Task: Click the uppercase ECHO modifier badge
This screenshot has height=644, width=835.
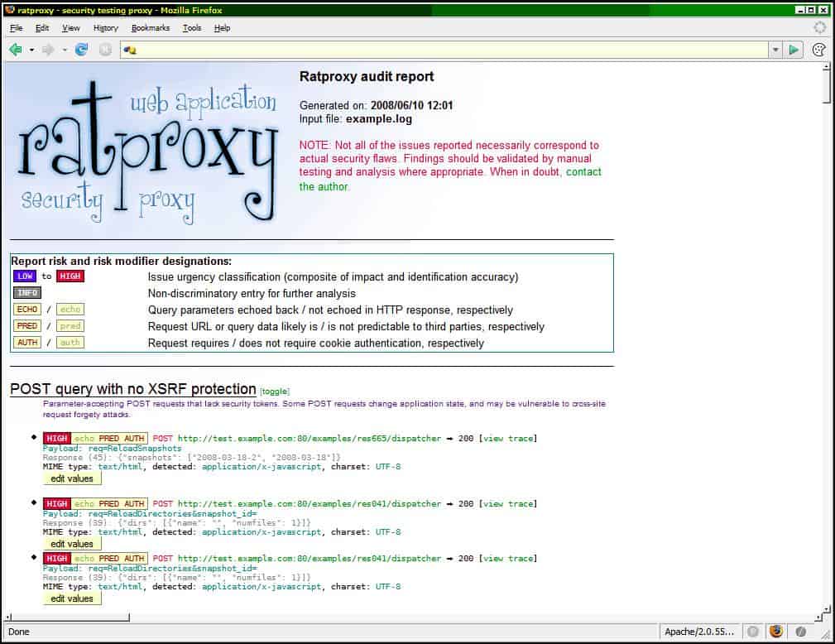Action: (x=27, y=309)
